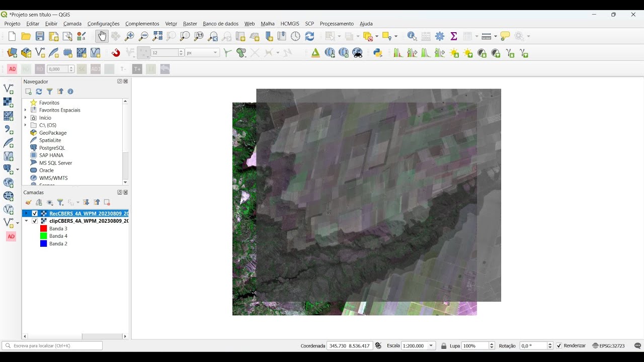This screenshot has width=644, height=362.
Task: Click the map tips speech bubble icon
Action: point(505,36)
